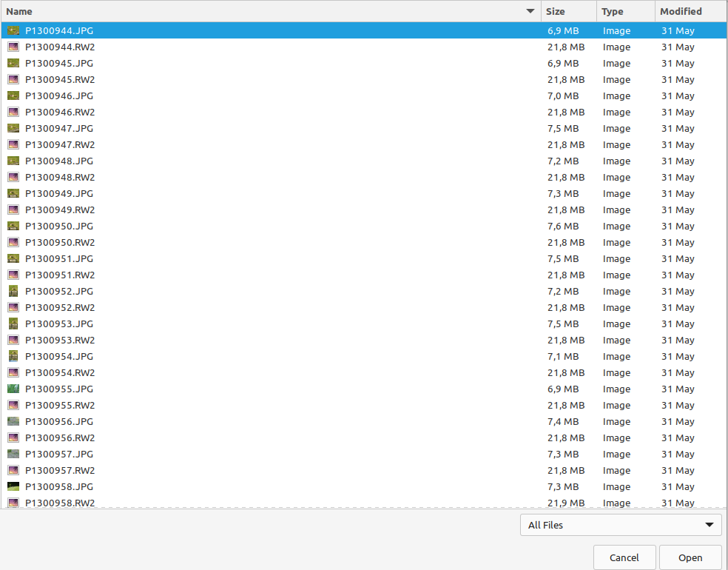Click the raw image icon of P1300956.RW2
The image size is (728, 570).
click(13, 437)
